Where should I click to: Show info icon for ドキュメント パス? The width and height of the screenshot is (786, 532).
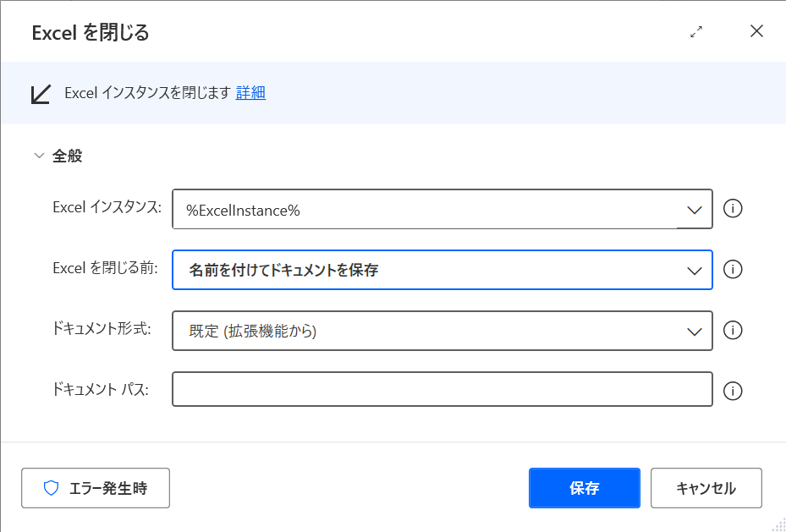click(x=734, y=391)
